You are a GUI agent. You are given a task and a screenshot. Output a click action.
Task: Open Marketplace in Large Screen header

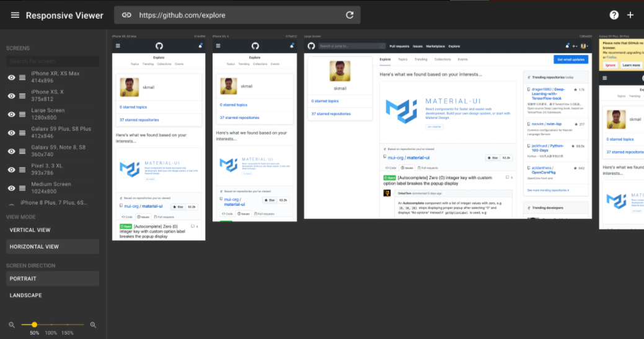(435, 46)
